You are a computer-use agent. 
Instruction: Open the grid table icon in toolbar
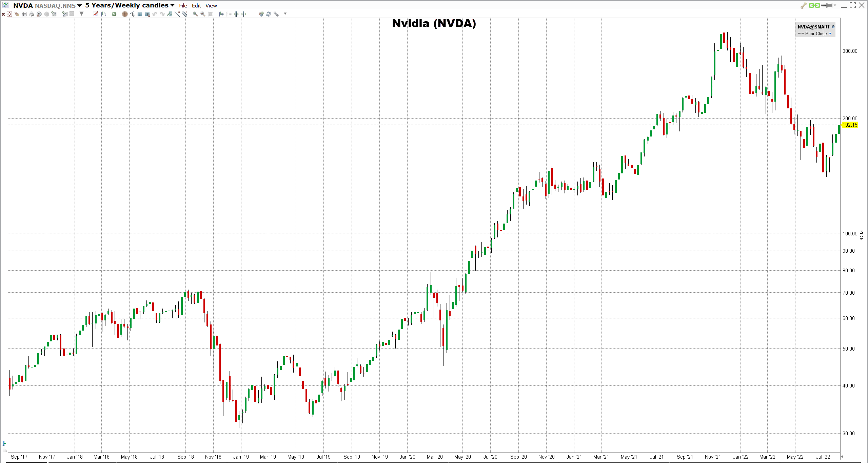(24, 14)
